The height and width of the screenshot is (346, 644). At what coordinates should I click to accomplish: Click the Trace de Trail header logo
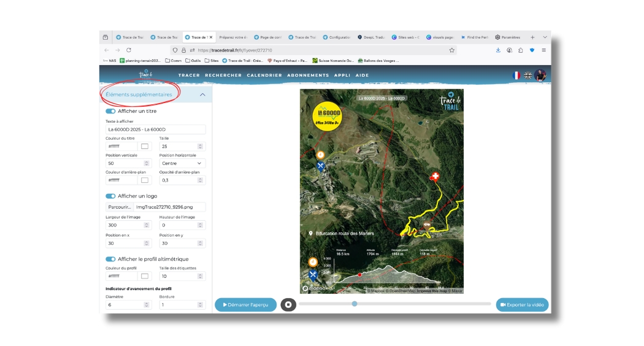click(145, 75)
